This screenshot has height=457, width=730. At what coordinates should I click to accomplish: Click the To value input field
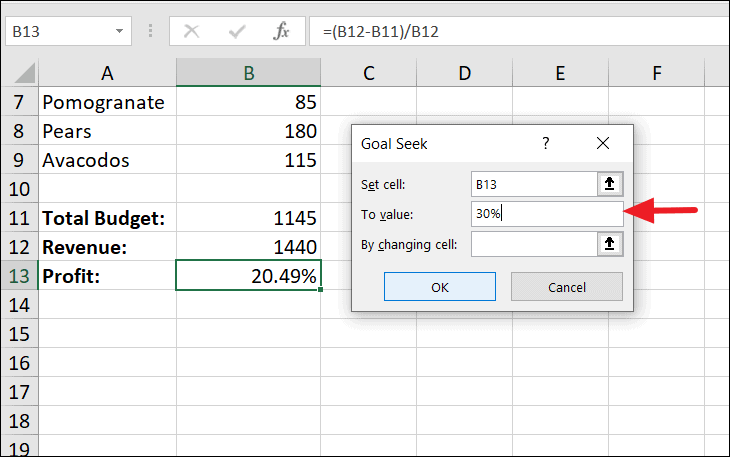click(x=547, y=214)
